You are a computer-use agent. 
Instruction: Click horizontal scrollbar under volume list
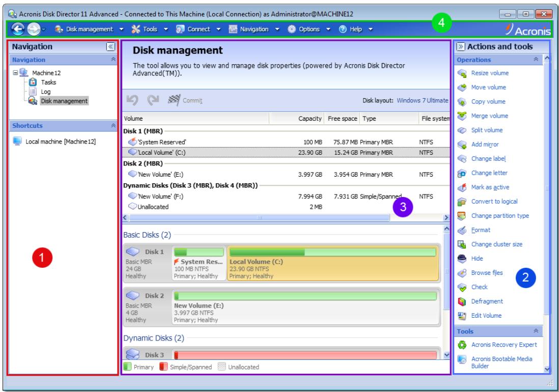259,217
